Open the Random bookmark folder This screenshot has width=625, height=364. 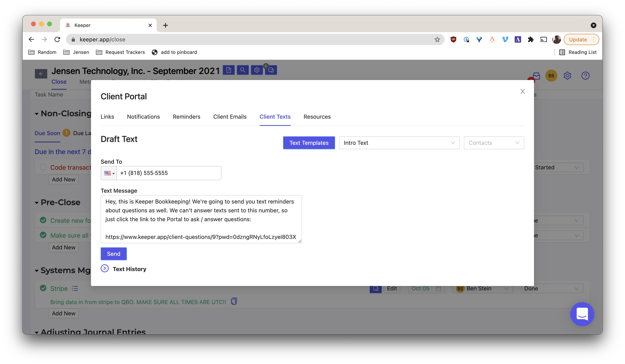42,52
